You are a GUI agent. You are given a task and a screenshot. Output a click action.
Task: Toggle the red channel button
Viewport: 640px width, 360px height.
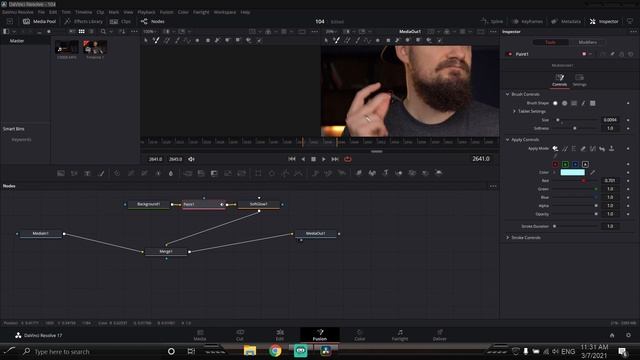point(555,164)
